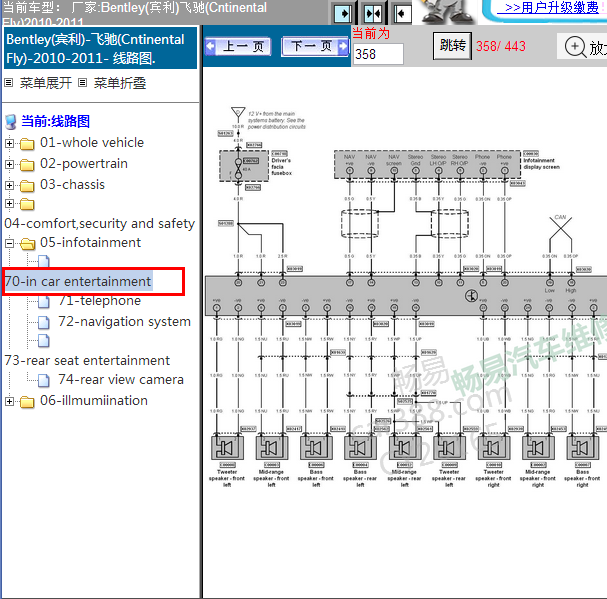The width and height of the screenshot is (607, 599).
Task: Go to previous page with 上一页
Action: pyautogui.click(x=238, y=47)
